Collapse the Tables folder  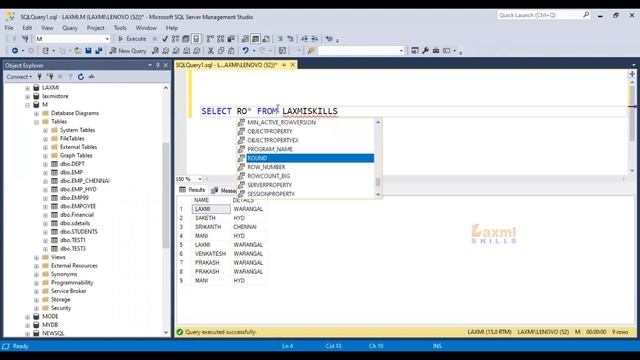[x=36, y=122]
